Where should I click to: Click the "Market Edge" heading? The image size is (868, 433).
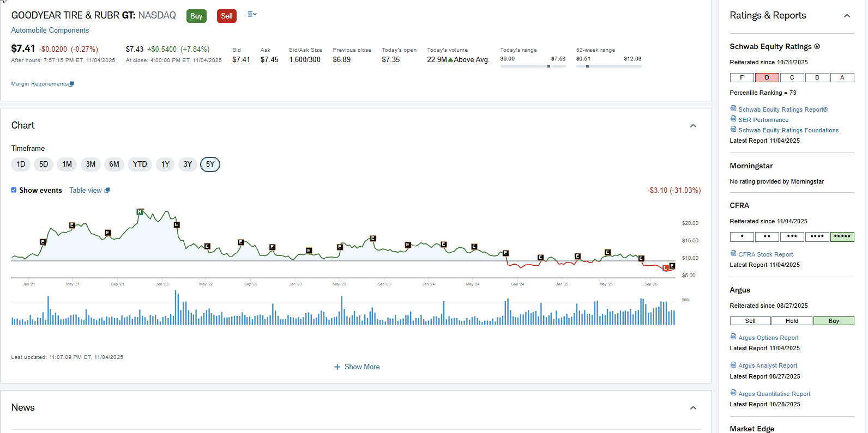click(752, 429)
